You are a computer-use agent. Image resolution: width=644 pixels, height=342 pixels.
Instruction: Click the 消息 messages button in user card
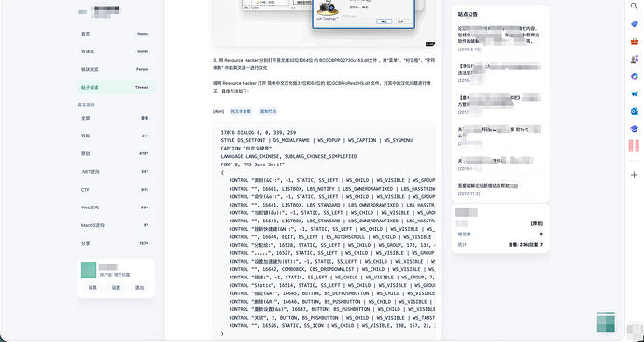pyautogui.click(x=92, y=287)
